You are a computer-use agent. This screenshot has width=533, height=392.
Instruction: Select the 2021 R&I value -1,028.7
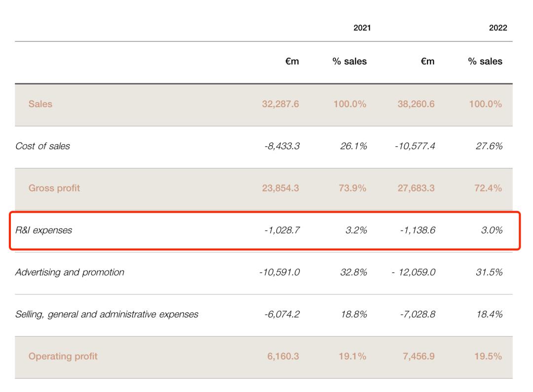pos(282,230)
